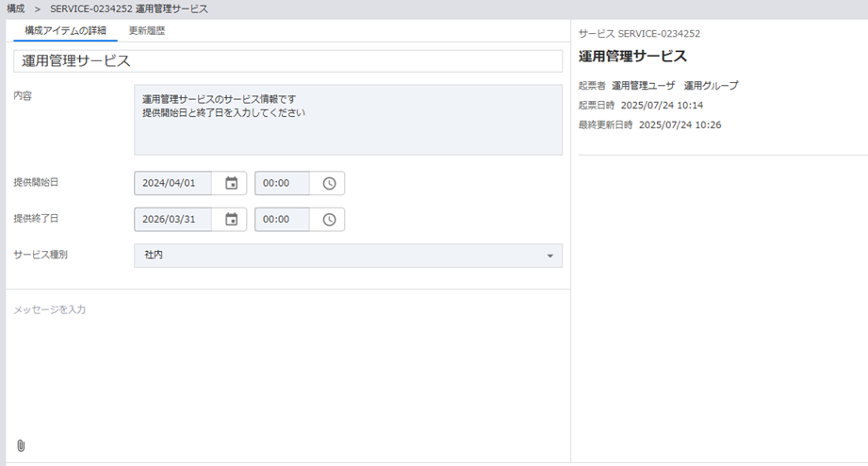868x466 pixels.
Task: Click the 2024/04/01 start date field
Action: (173, 183)
